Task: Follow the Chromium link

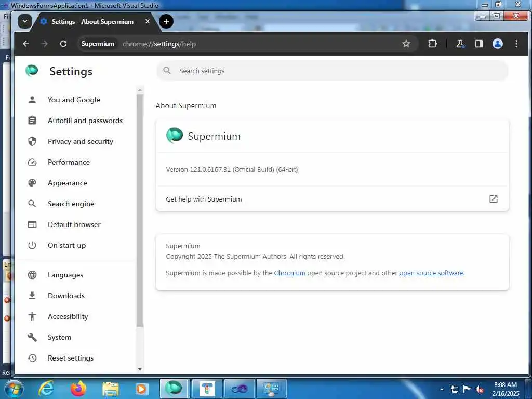Action: 289,273
